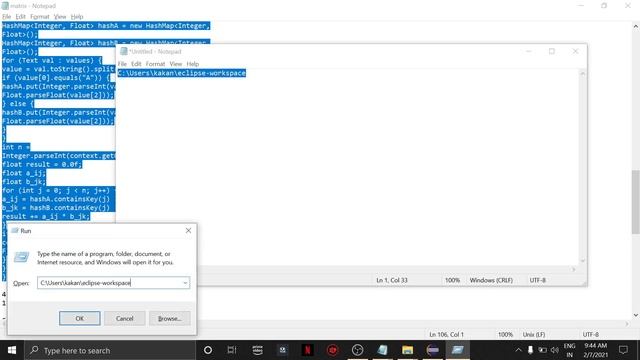Open the Action Center notifications icon

click(x=623, y=350)
